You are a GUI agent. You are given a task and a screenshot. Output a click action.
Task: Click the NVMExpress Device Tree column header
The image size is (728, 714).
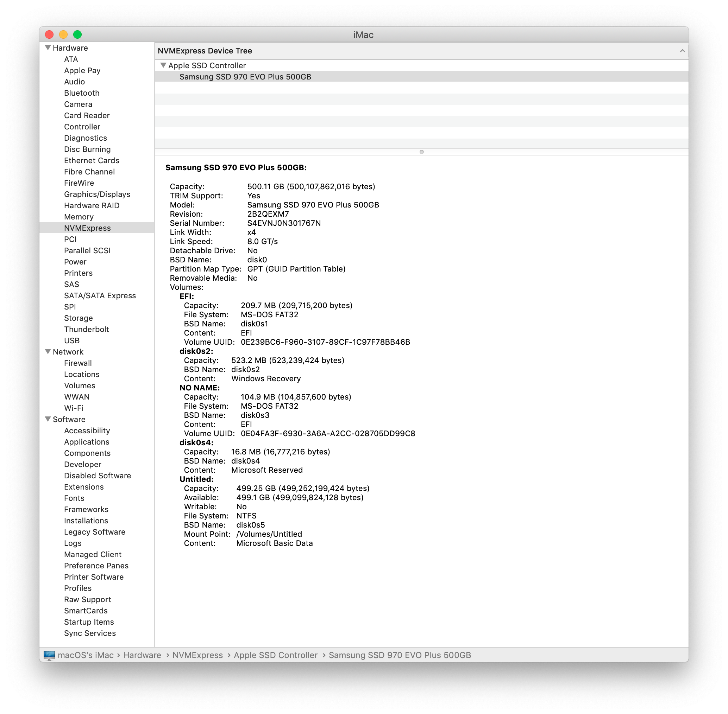pyautogui.click(x=205, y=51)
